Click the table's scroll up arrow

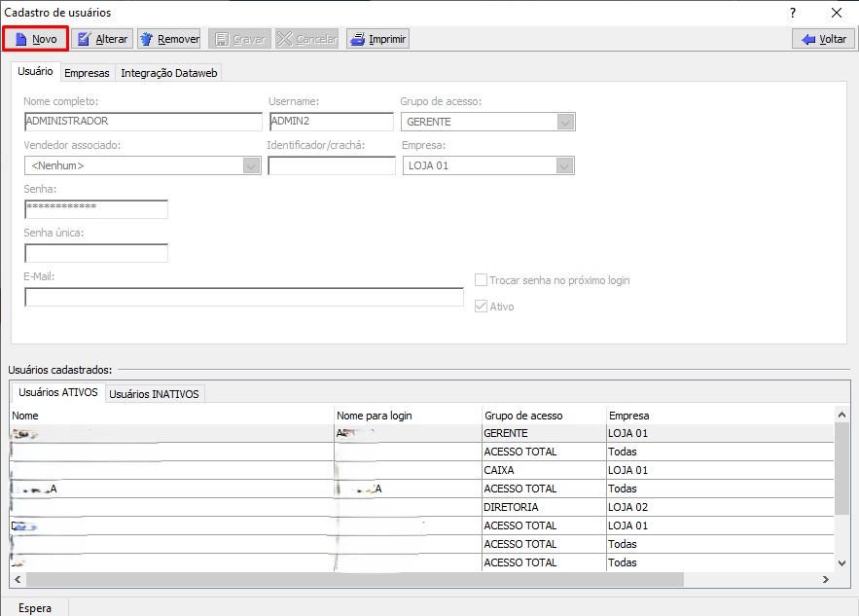coord(842,415)
